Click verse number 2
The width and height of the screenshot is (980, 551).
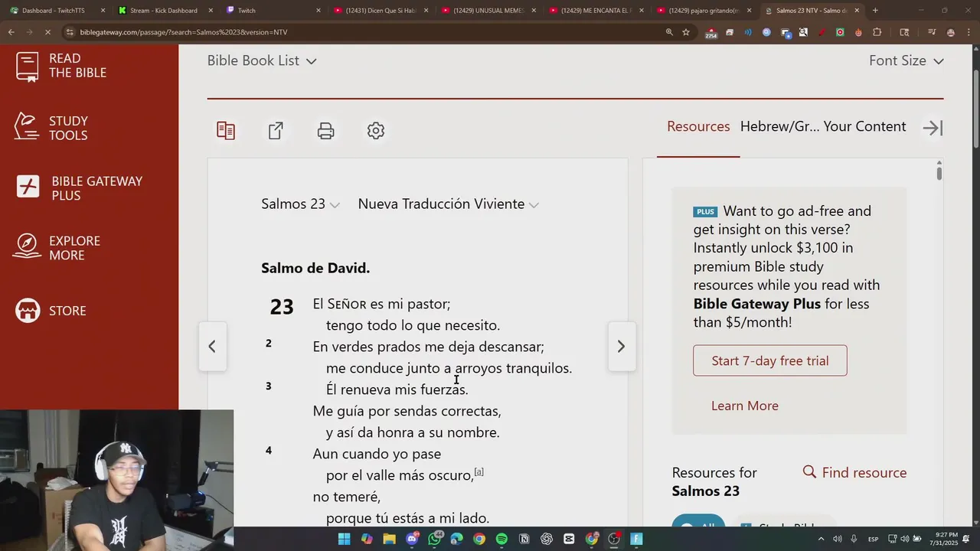(268, 344)
